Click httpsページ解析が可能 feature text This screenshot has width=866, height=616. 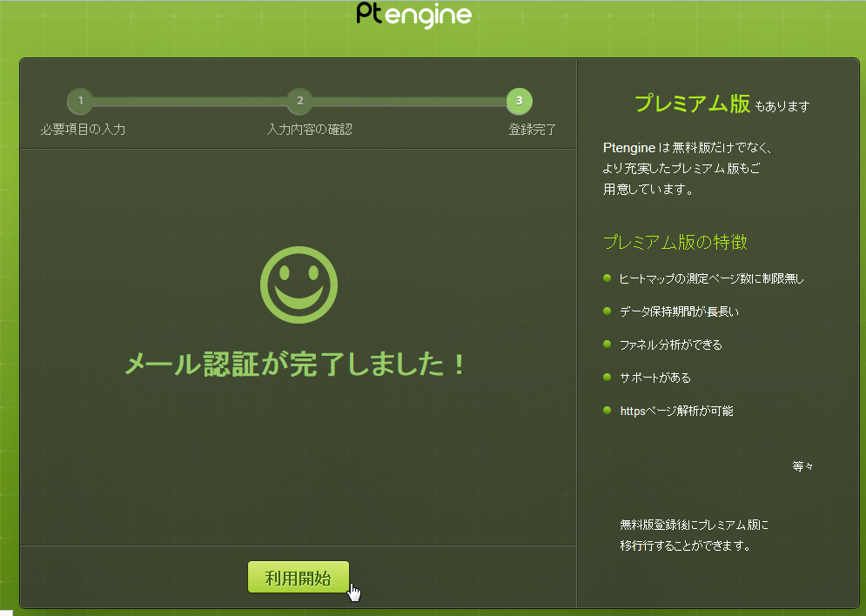(x=676, y=412)
